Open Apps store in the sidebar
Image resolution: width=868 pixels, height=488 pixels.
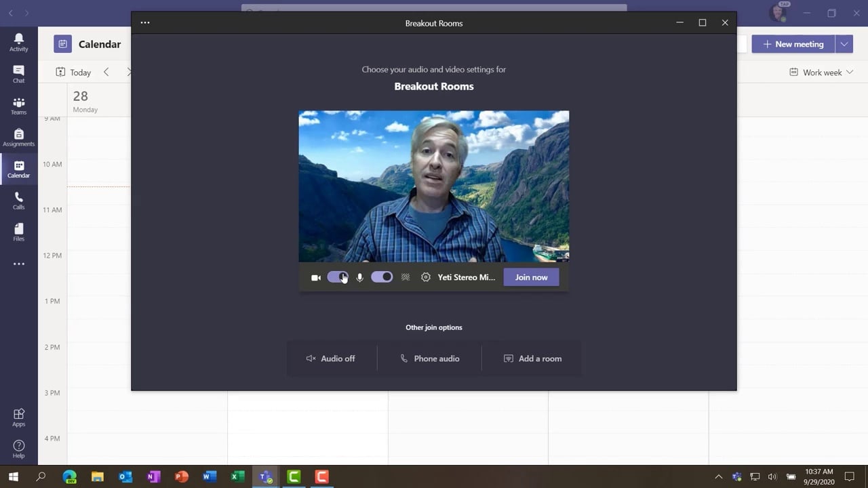[18, 418]
